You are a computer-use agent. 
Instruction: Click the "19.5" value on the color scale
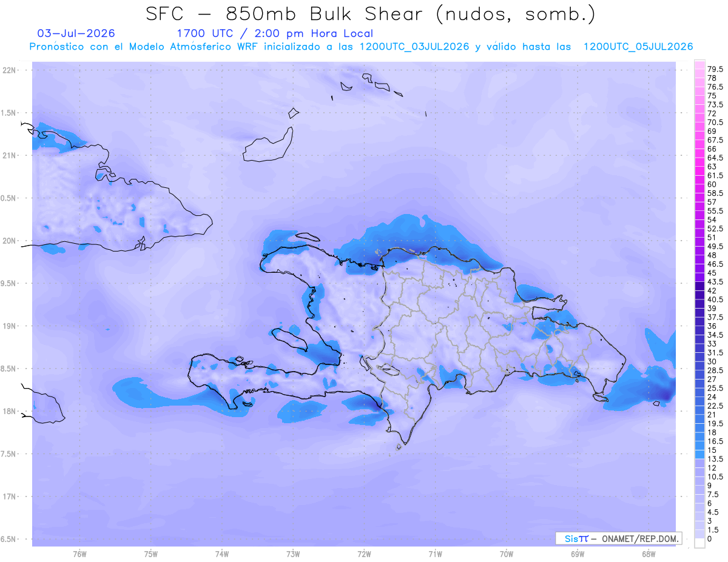[715, 423]
